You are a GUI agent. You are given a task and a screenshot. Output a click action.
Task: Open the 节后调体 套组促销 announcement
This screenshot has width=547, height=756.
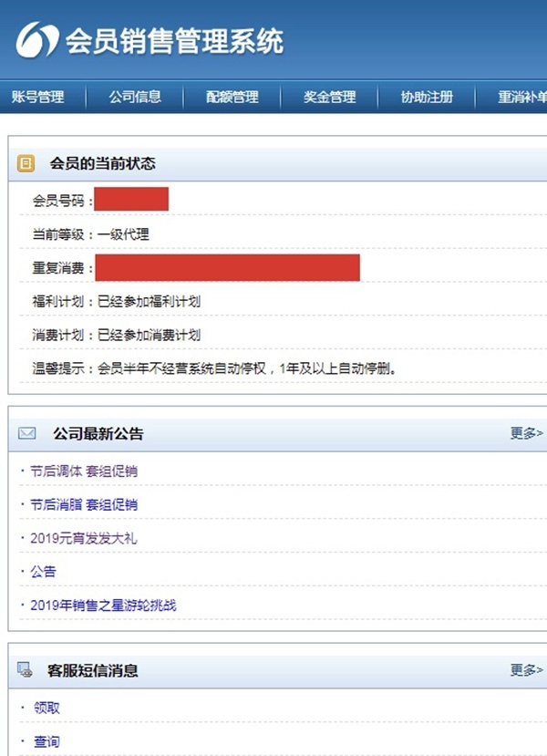click(84, 471)
